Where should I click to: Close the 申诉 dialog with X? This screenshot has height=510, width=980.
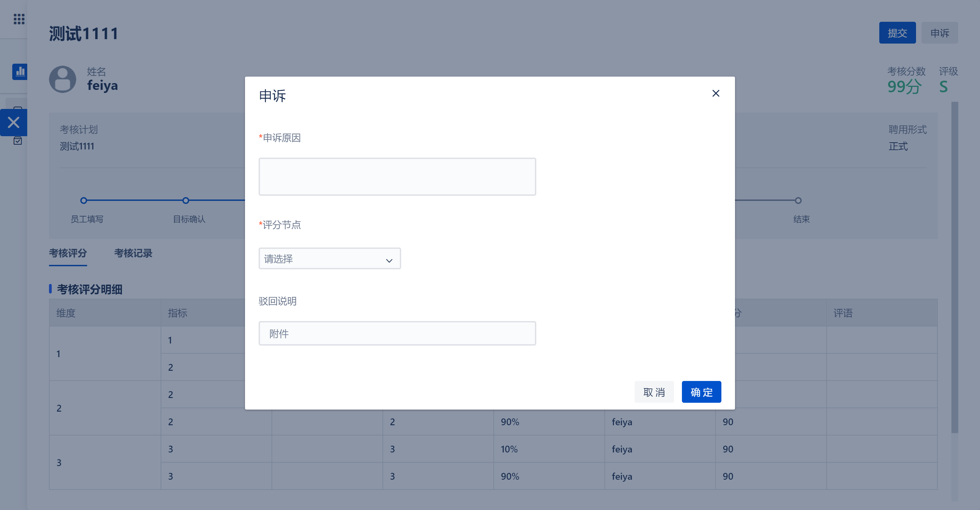click(716, 93)
